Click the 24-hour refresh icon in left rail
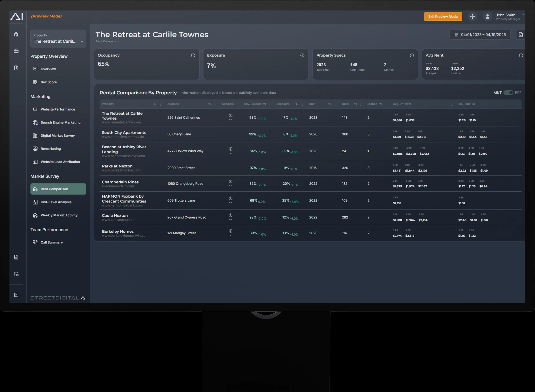 pyautogui.click(x=16, y=274)
